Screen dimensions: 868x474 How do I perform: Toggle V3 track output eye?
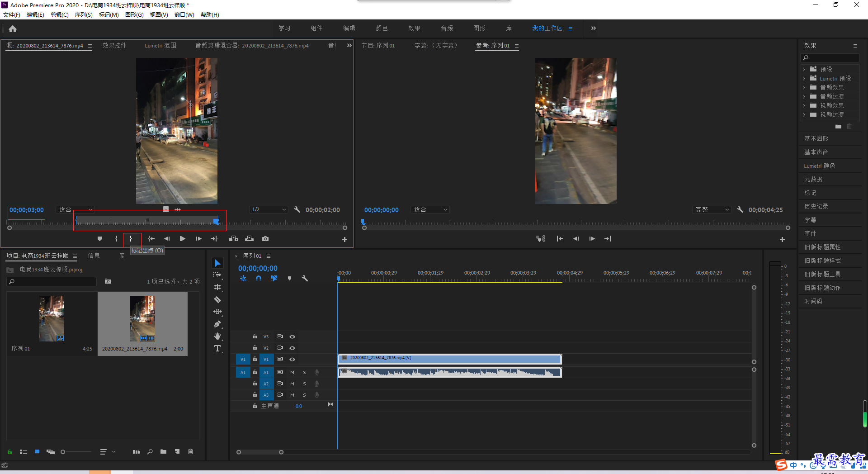tap(292, 337)
